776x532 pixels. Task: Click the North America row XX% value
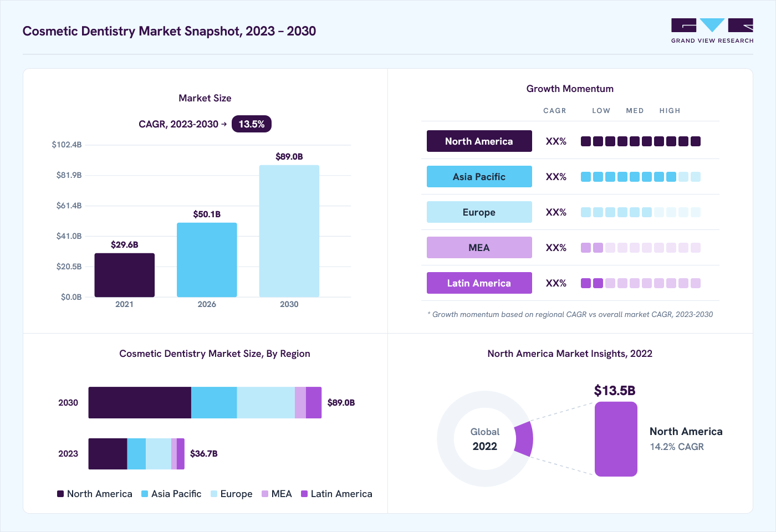[556, 141]
